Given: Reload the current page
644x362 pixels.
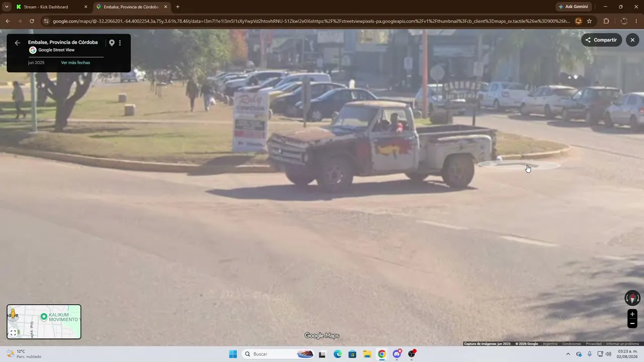Looking at the screenshot, I should pyautogui.click(x=32, y=21).
